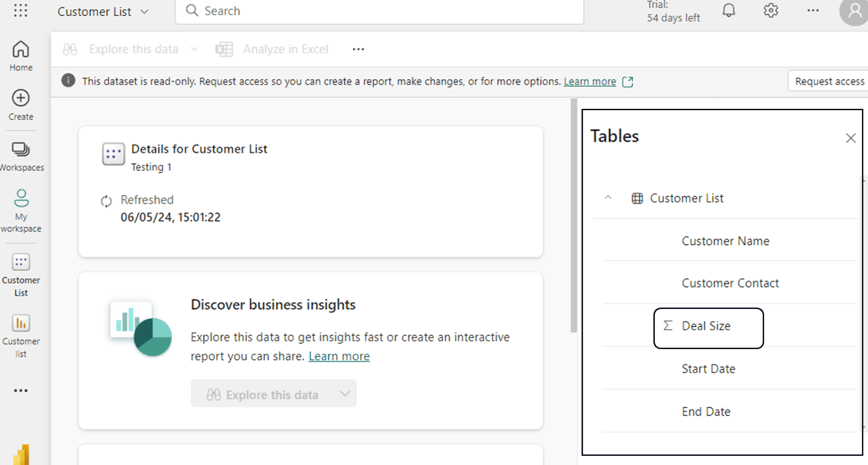Viewport: 868px width, 465px height.
Task: Open the Settings gear icon
Action: click(x=770, y=11)
